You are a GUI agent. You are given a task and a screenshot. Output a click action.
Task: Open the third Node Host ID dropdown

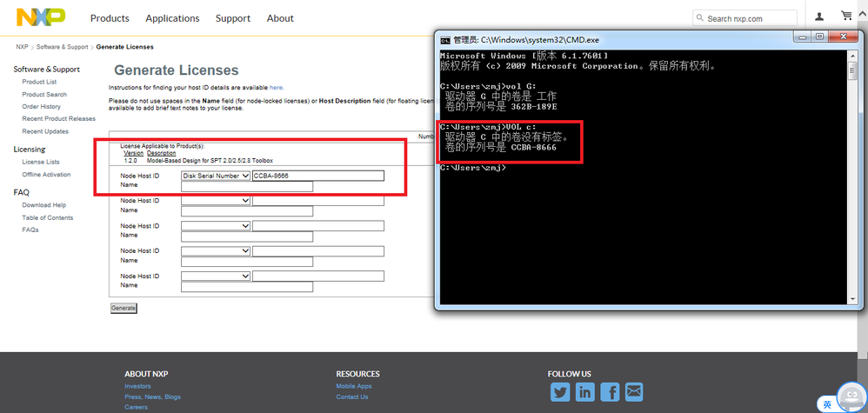[216, 226]
